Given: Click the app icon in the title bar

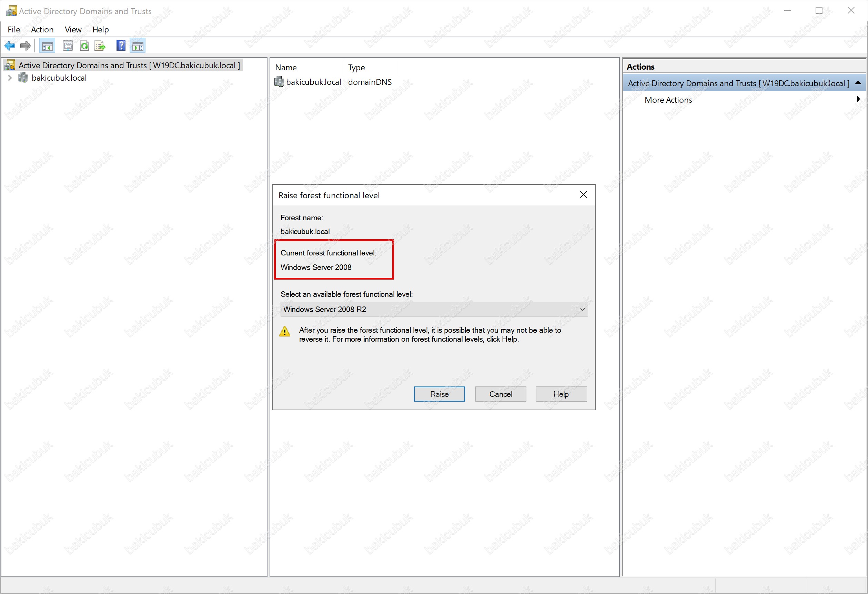Looking at the screenshot, I should (11, 11).
